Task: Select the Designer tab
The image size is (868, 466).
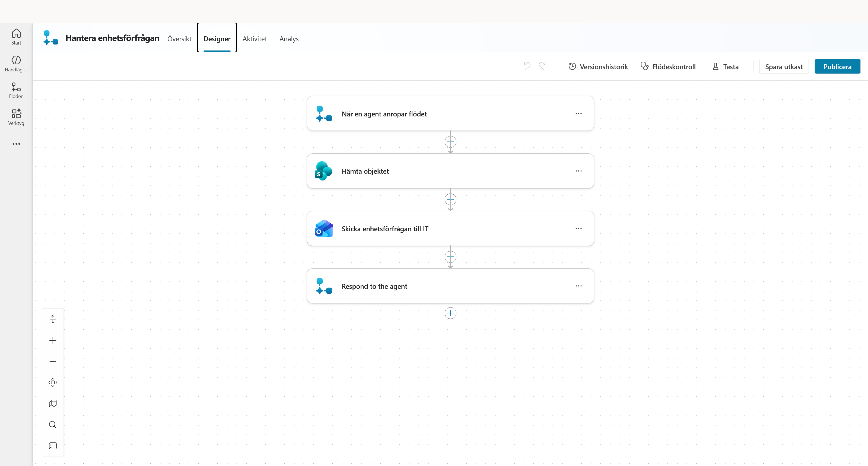Action: point(217,39)
